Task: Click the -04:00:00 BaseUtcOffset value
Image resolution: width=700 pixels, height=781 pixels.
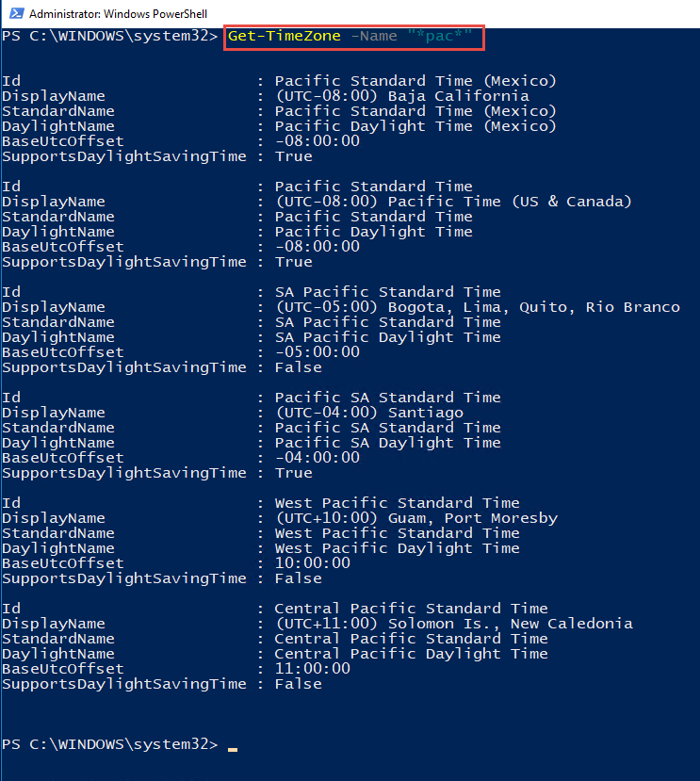Action: click(317, 457)
